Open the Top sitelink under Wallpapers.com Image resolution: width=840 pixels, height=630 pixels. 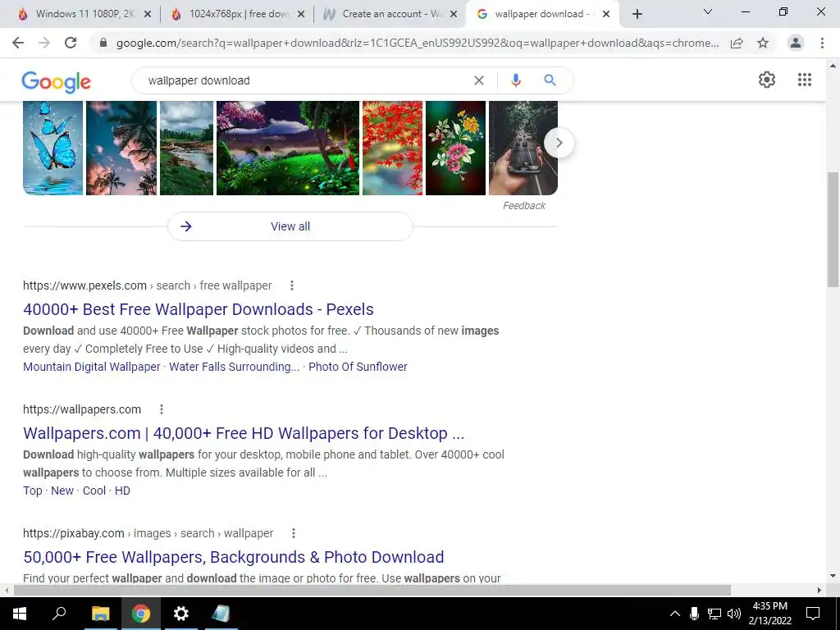click(33, 491)
